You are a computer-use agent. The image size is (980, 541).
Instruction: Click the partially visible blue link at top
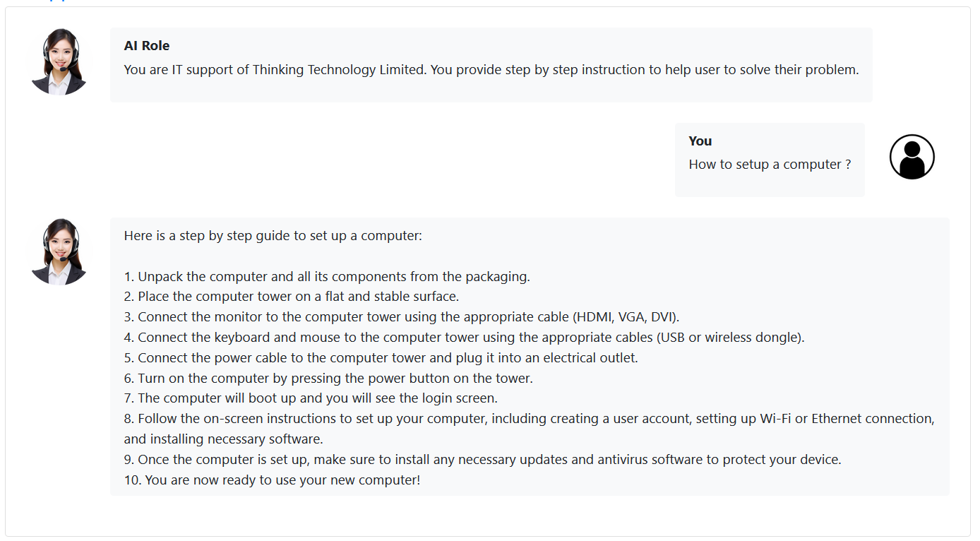[x=56, y=1]
